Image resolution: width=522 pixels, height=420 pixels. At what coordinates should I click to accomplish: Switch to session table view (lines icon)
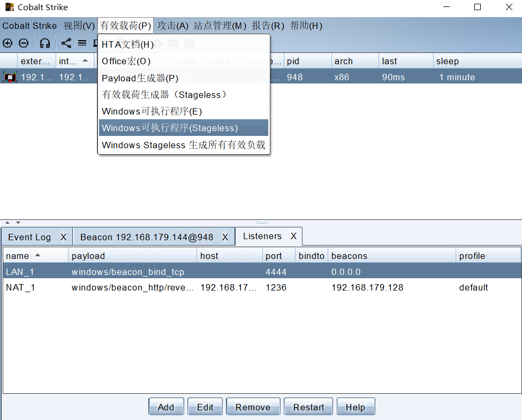click(82, 43)
